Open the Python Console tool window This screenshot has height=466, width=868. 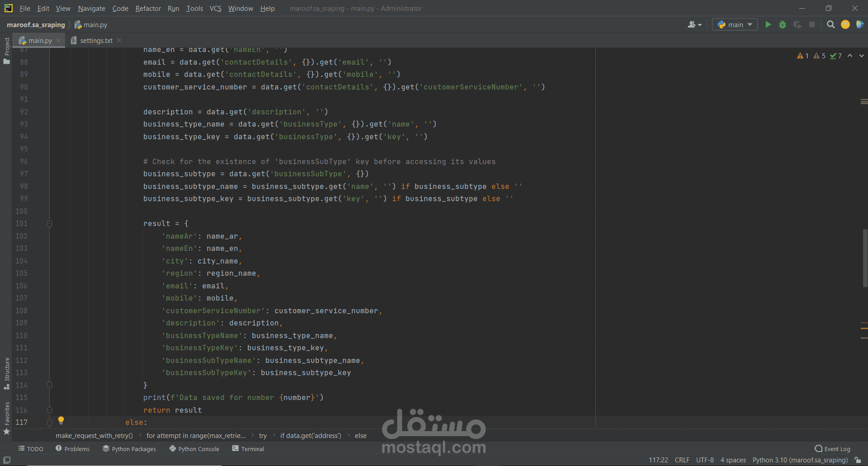tap(194, 449)
